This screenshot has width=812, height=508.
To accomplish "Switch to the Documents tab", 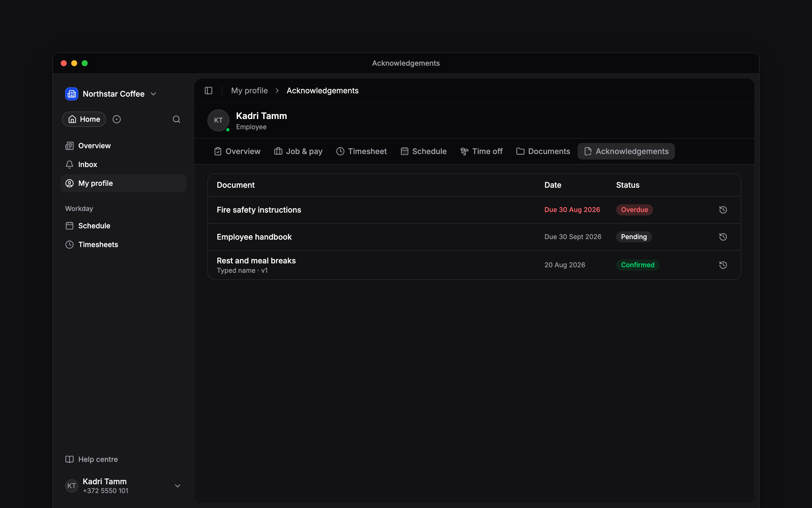I will [543, 151].
